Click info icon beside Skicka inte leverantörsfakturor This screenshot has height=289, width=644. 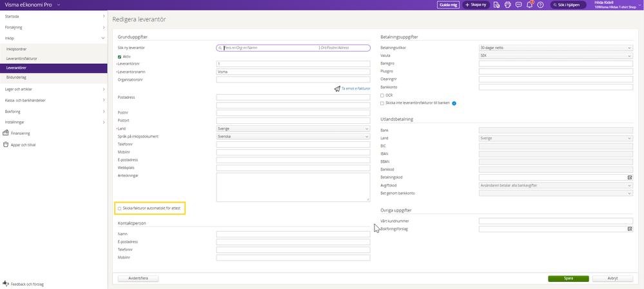pos(454,103)
